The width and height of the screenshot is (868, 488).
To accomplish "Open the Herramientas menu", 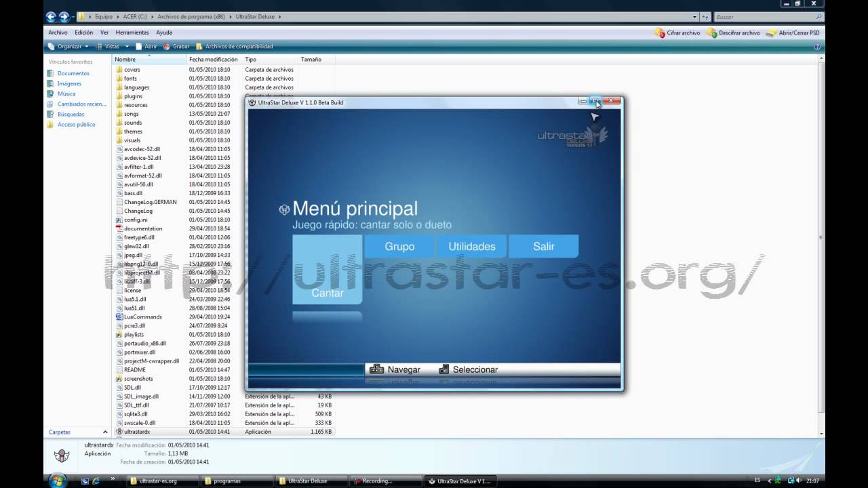I will [132, 33].
